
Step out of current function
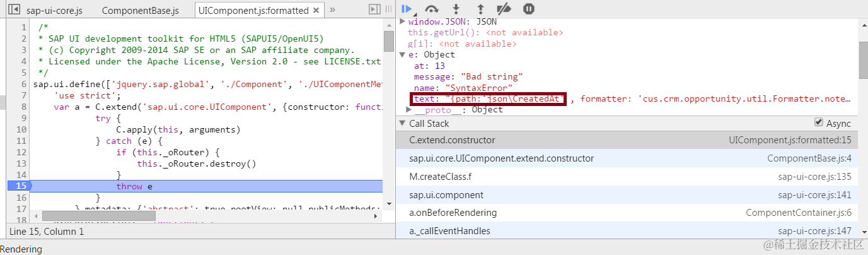[x=480, y=9]
